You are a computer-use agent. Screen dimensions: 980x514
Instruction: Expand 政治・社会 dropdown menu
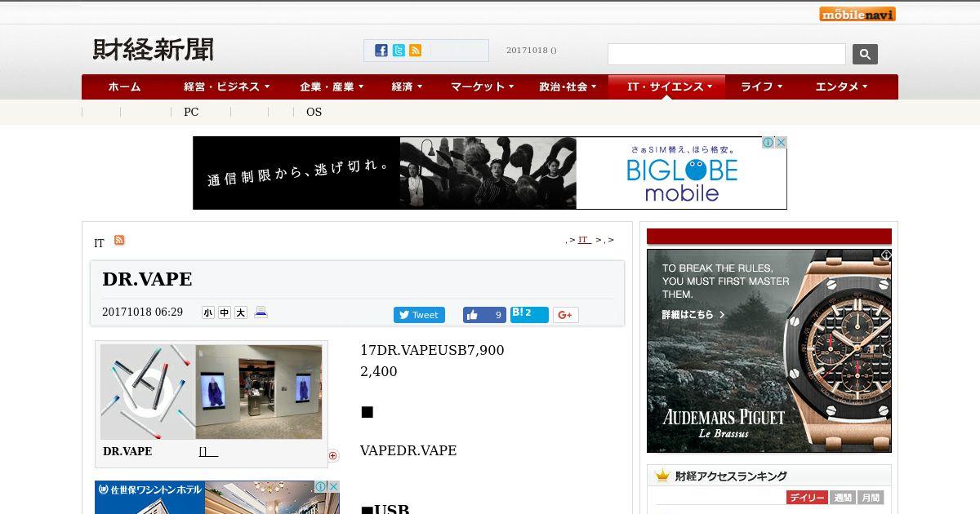(x=568, y=86)
